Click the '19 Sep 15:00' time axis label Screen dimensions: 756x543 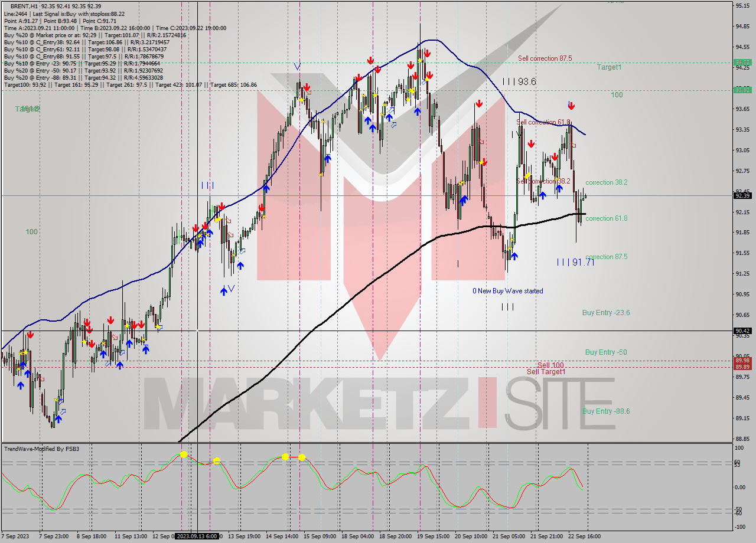point(434,537)
